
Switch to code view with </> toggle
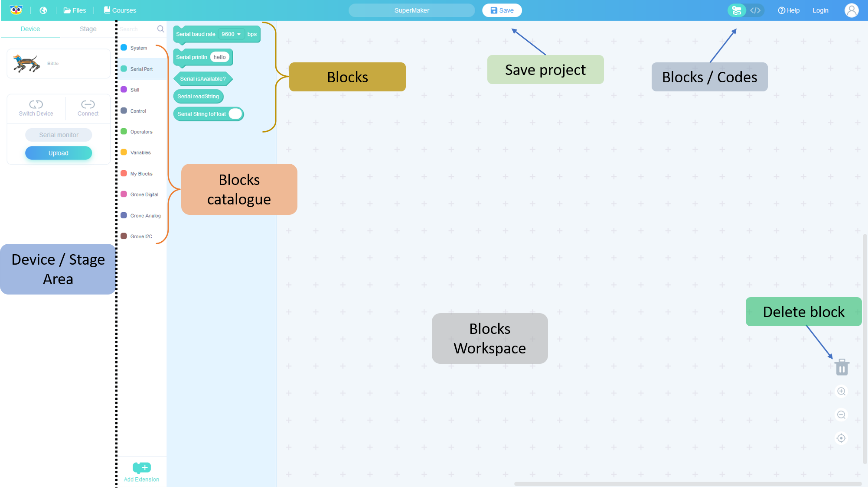(x=755, y=10)
